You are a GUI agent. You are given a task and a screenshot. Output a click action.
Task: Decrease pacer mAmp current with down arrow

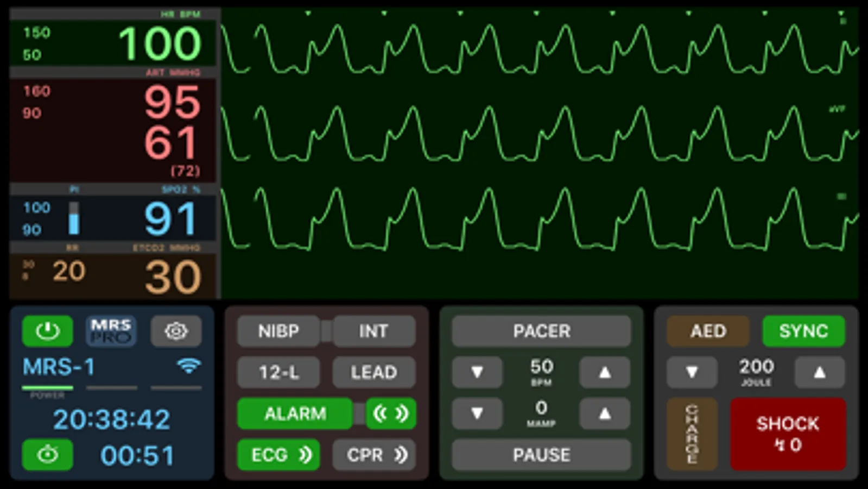pos(477,413)
